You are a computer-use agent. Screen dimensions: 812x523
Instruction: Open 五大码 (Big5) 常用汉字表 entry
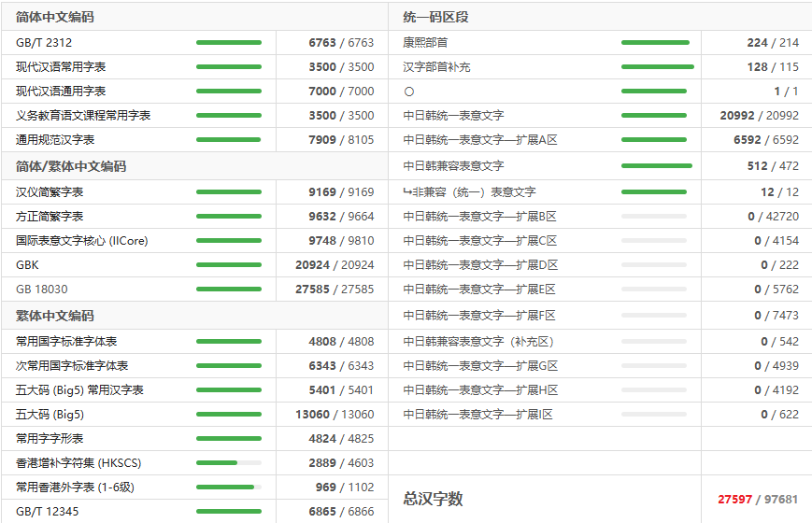[79, 390]
